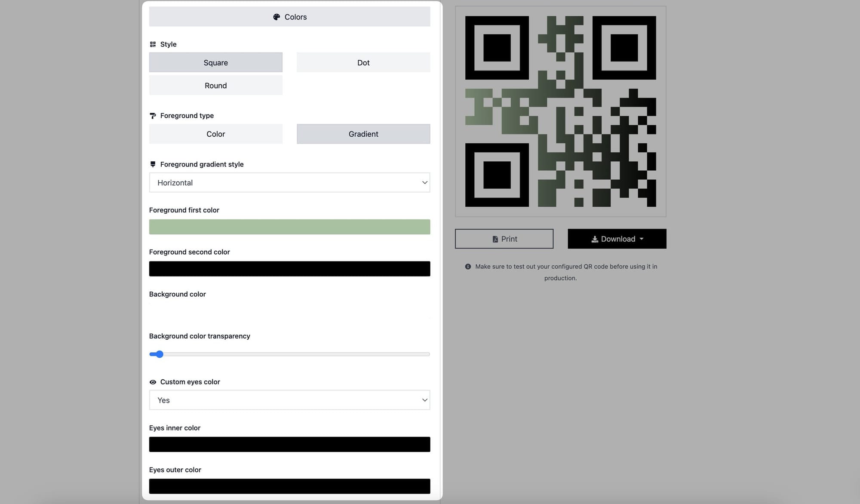Click the Download arrow icon
Viewport: 860px width, 504px height.
pyautogui.click(x=594, y=238)
